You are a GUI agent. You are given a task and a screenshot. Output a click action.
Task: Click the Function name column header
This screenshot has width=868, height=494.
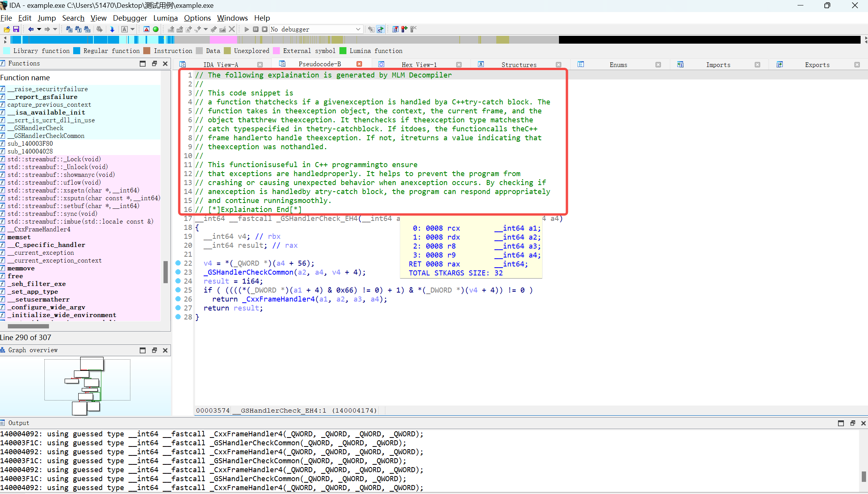tap(25, 78)
